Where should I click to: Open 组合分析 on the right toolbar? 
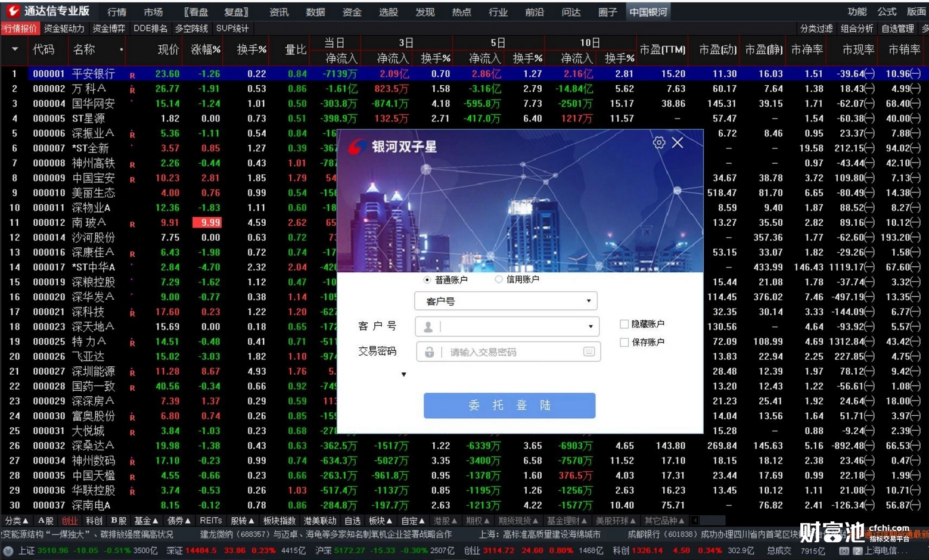pyautogui.click(x=857, y=28)
